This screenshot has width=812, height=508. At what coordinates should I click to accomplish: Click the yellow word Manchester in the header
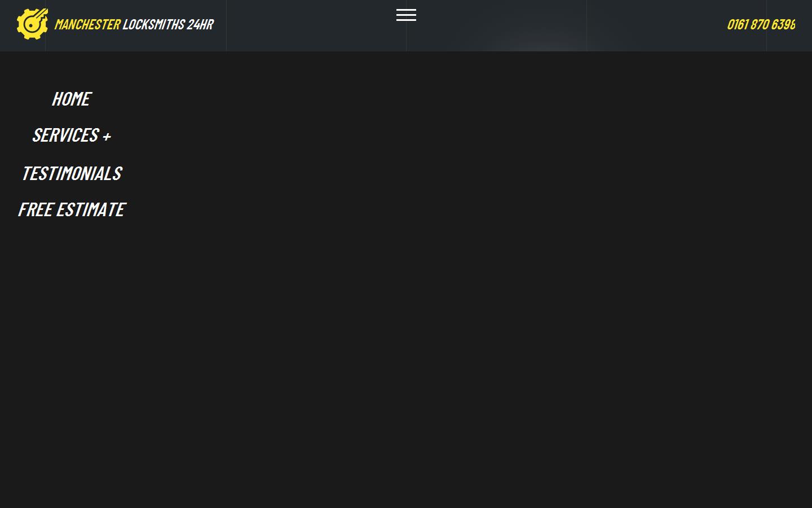[x=87, y=24]
